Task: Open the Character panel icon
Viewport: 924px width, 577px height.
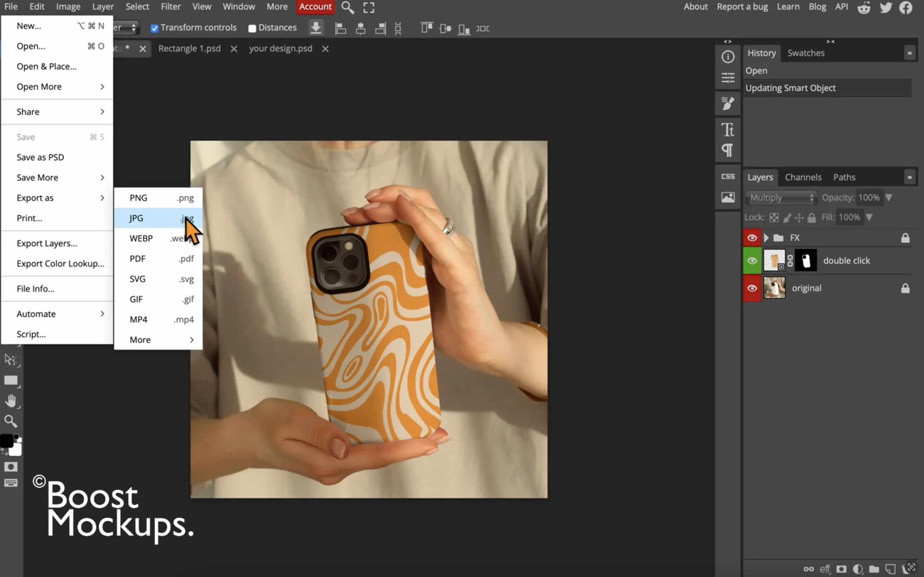Action: 728,130
